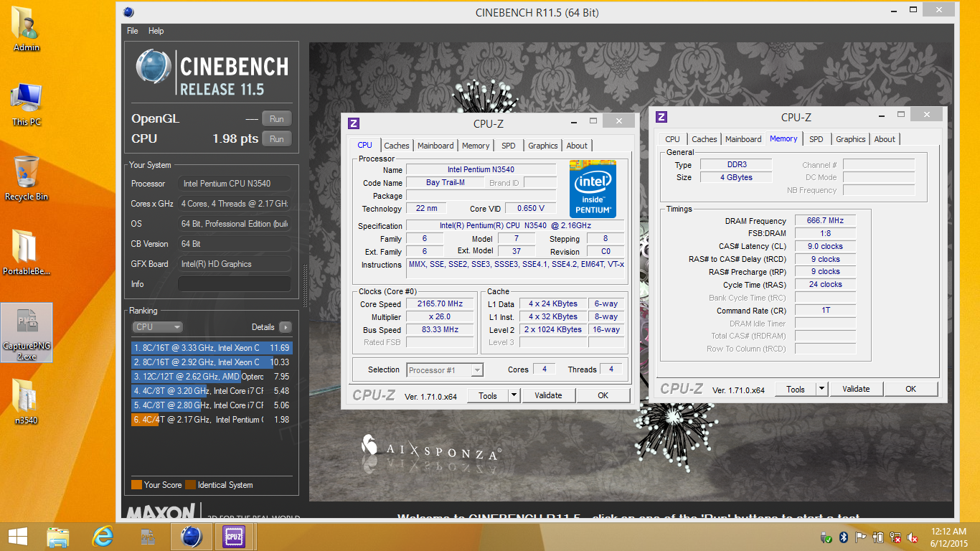This screenshot has width=980, height=551.
Task: Open the PortableBe... folder on desktop
Action: point(27,253)
